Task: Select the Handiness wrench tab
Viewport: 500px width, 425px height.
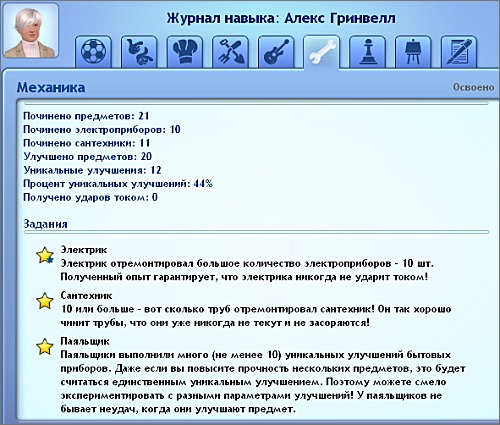Action: (322, 52)
